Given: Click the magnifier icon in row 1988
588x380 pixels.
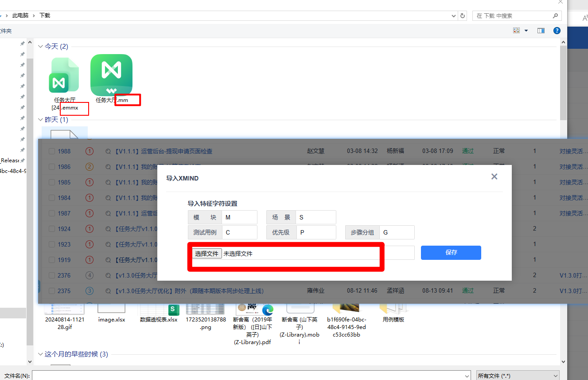Looking at the screenshot, I should (108, 151).
